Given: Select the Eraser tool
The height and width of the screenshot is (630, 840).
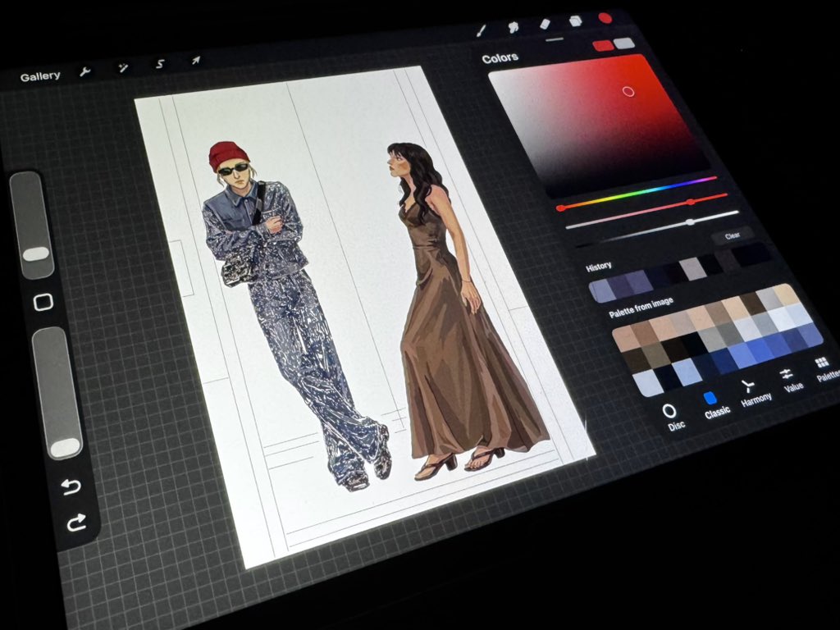Looking at the screenshot, I should [545, 24].
